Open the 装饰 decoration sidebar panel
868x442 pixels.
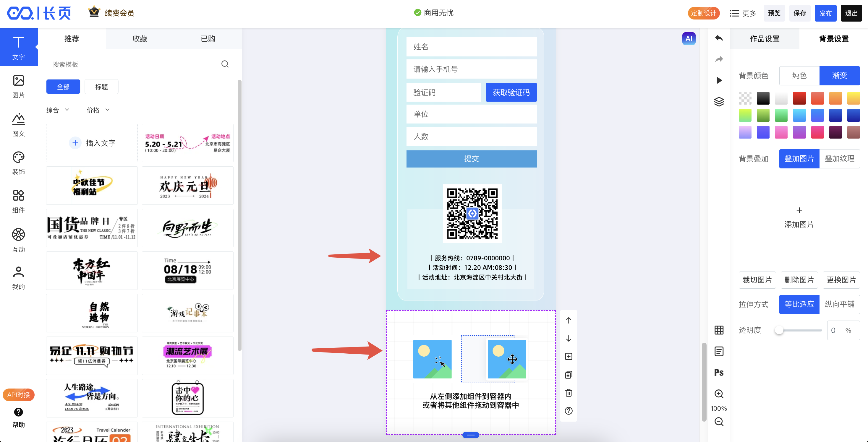click(19, 163)
